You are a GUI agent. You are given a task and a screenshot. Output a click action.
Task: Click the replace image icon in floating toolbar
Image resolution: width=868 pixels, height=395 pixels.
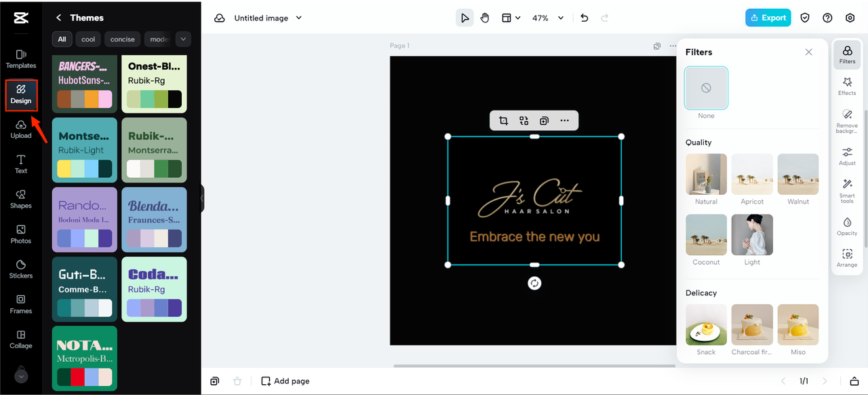524,121
